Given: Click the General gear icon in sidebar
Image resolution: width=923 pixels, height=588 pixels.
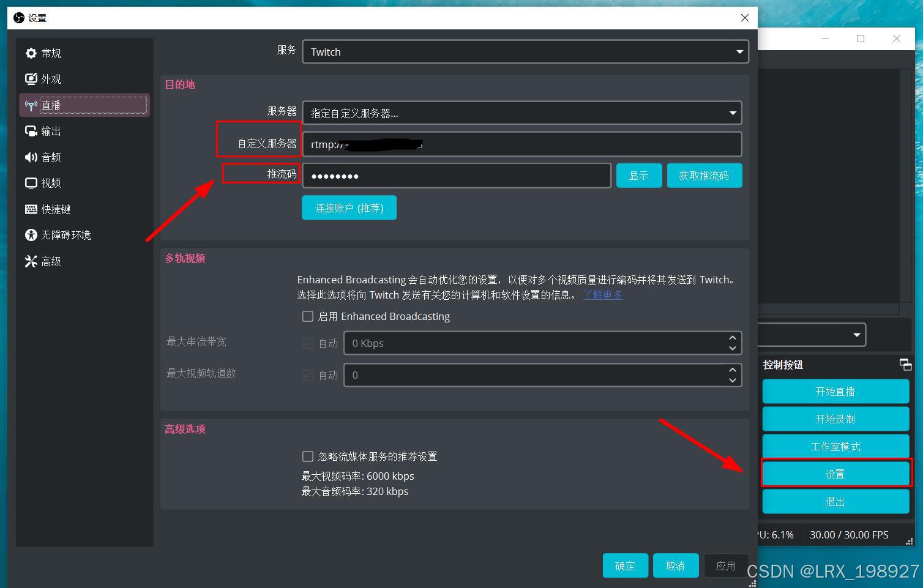Looking at the screenshot, I should tap(31, 53).
